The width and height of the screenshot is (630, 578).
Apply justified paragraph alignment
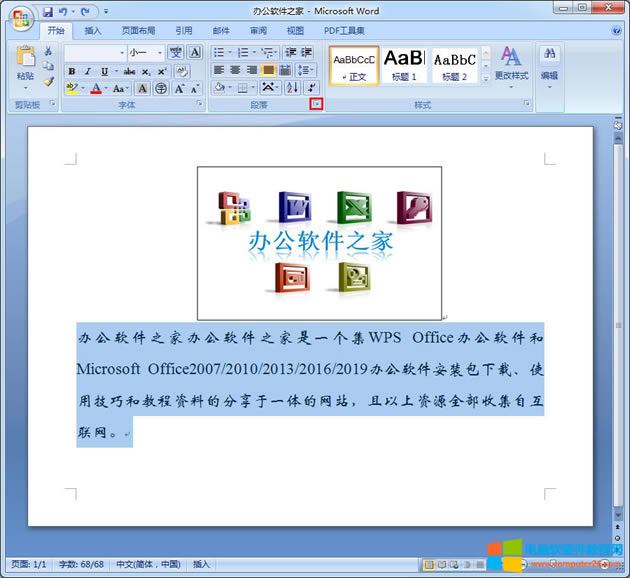(x=269, y=70)
